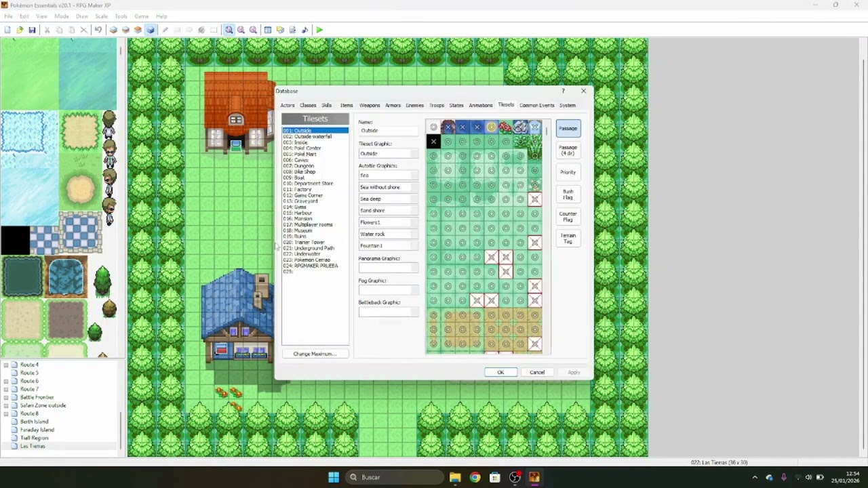
Task: Open File Explorer in the taskbar
Action: coord(455,477)
